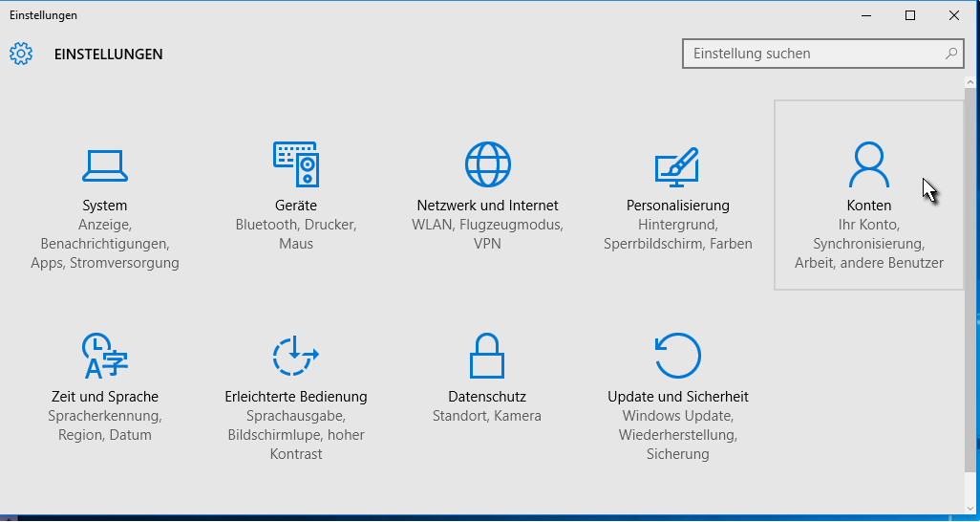The height and width of the screenshot is (522, 980).
Task: Maximize the Einstellungen window
Action: point(910,15)
